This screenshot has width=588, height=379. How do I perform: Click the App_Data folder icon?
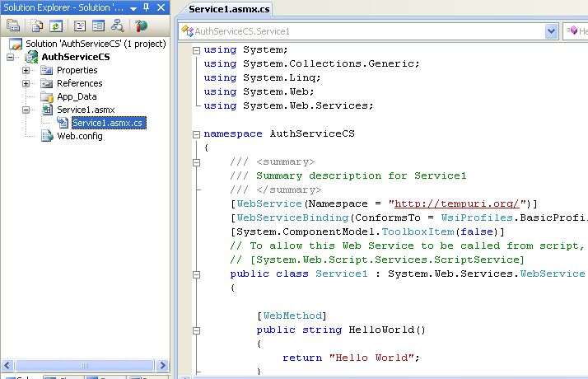(x=47, y=96)
